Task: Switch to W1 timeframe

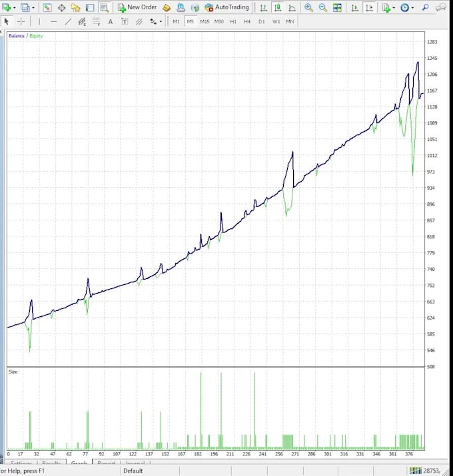Action: pos(276,21)
